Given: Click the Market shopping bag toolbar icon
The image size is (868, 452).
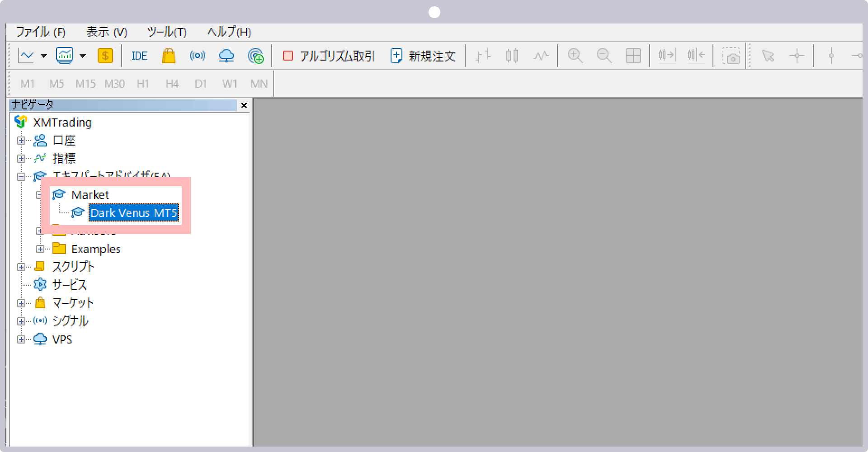Looking at the screenshot, I should (x=169, y=56).
